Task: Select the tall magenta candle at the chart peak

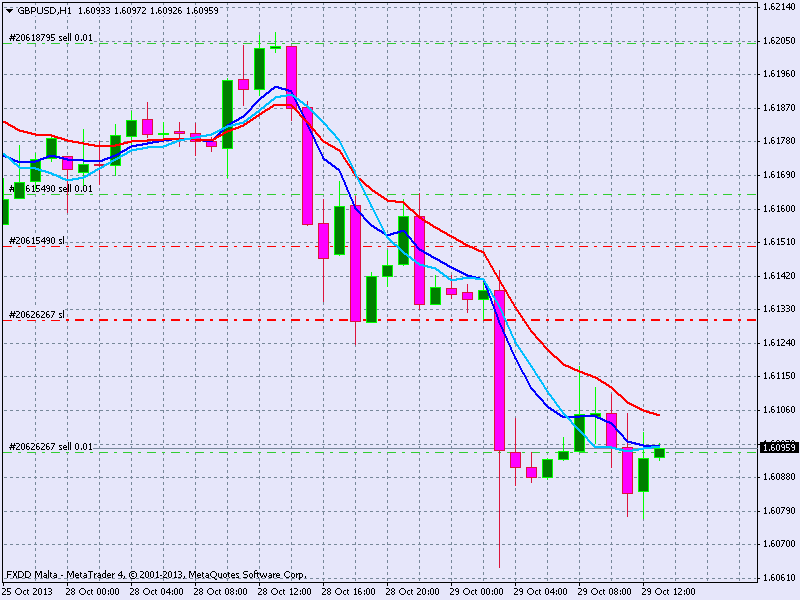Action: coord(291,76)
